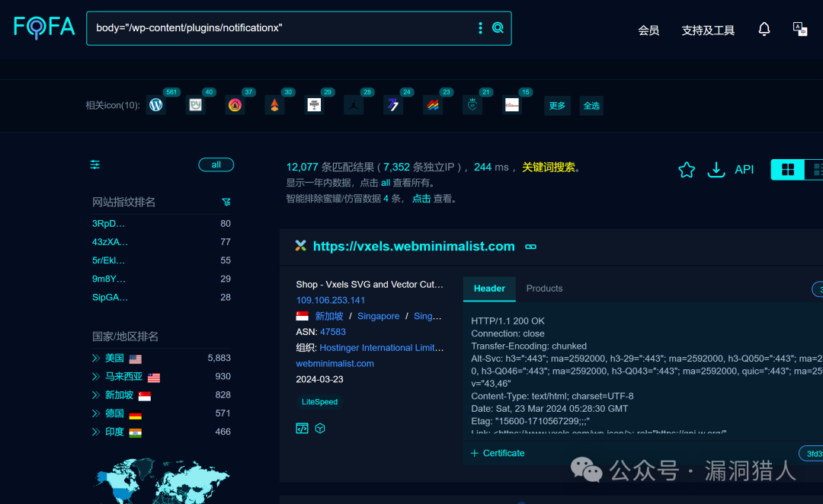Click IP address 109.106.253.141
Screen dimensions: 823x504
coord(330,301)
